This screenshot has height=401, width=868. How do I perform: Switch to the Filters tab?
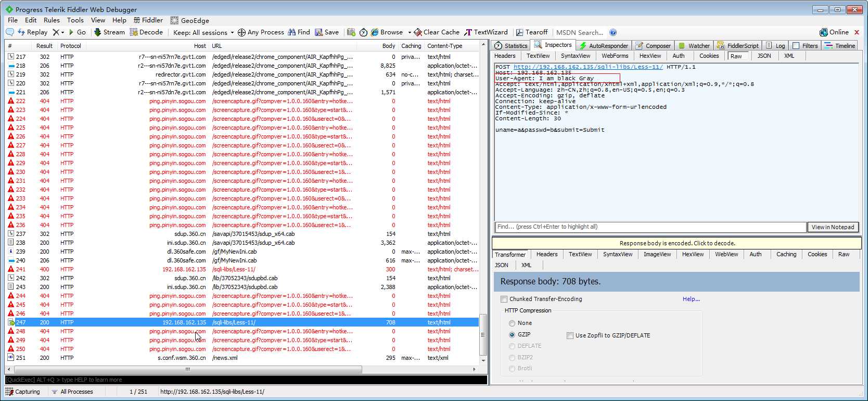point(805,46)
